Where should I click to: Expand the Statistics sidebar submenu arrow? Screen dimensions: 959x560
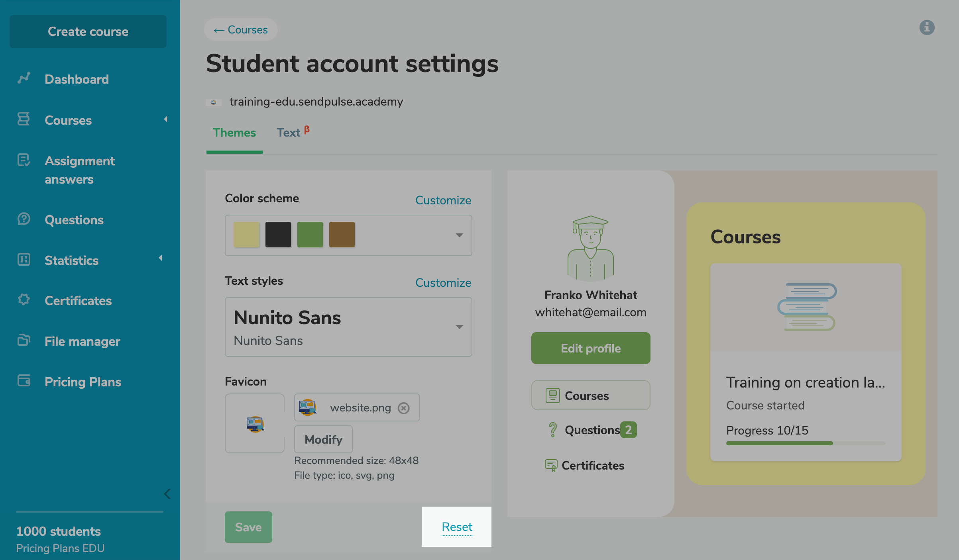click(x=160, y=258)
